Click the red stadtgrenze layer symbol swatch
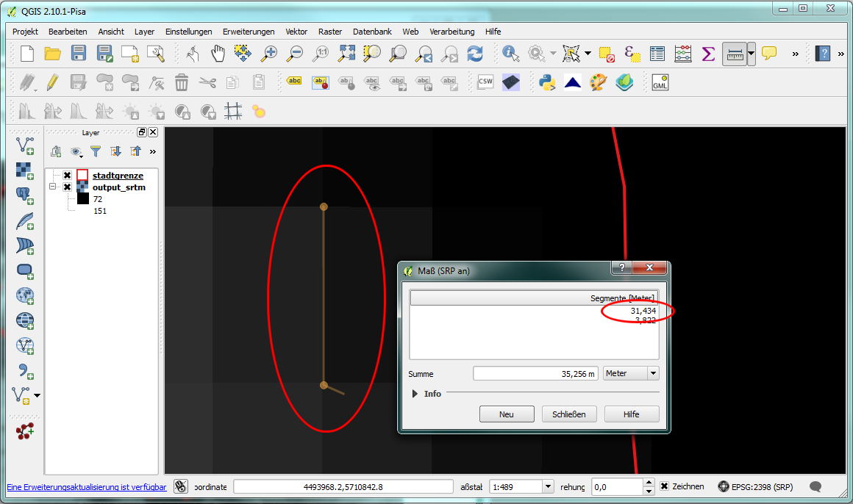This screenshot has height=504, width=853. (82, 176)
